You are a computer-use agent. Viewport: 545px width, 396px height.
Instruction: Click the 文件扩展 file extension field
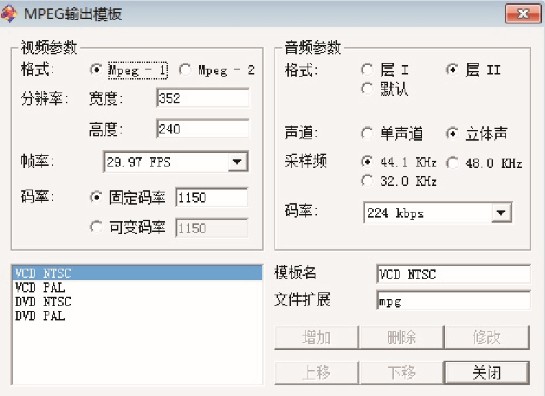(453, 301)
